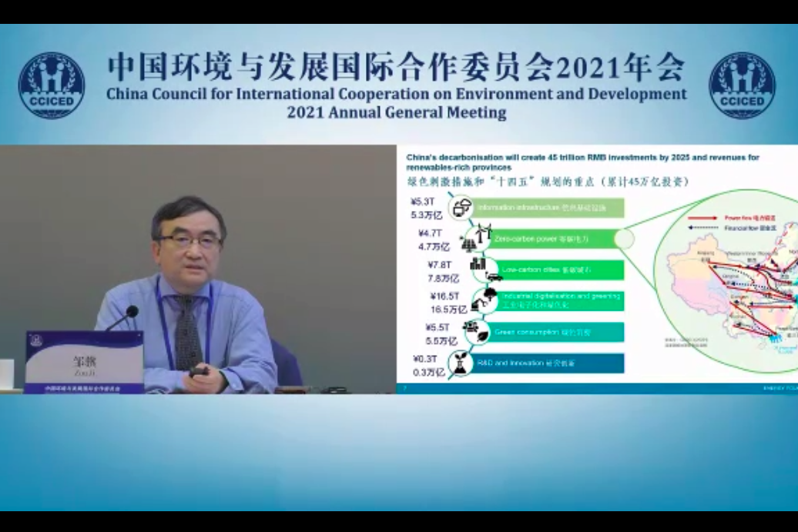Viewport: 798px width, 532px height.
Task: Click the 0.3万亿 amount
Action: 428,373
